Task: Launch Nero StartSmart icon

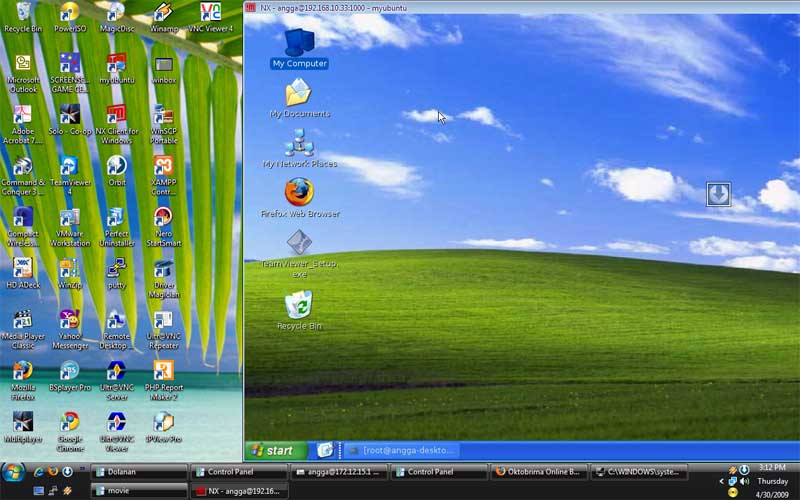Action: click(163, 227)
